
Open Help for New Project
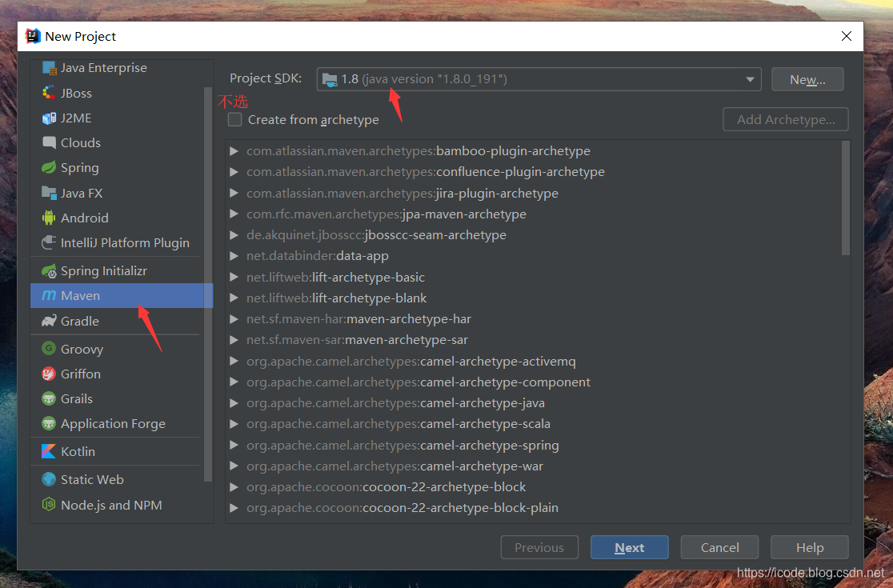coord(809,547)
